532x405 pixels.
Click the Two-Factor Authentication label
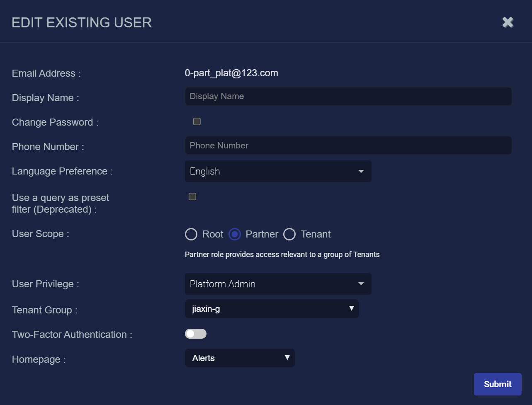tap(72, 335)
